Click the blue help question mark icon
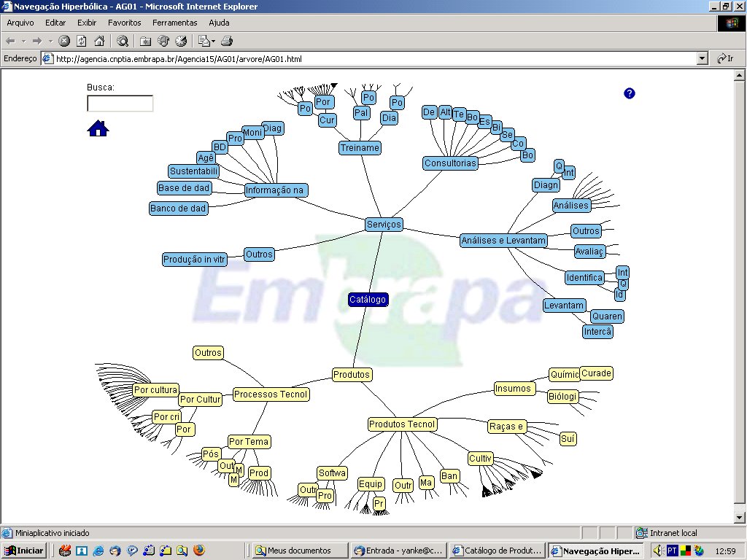Screen dimensions: 747x560 coord(630,93)
